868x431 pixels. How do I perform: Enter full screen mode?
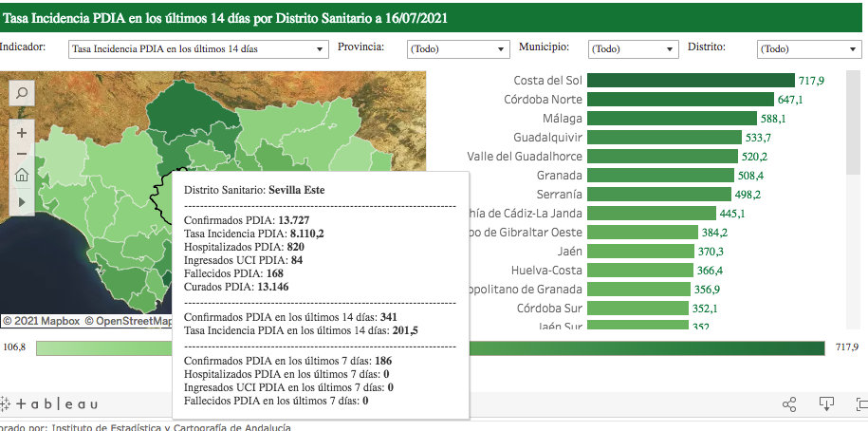tap(860, 404)
